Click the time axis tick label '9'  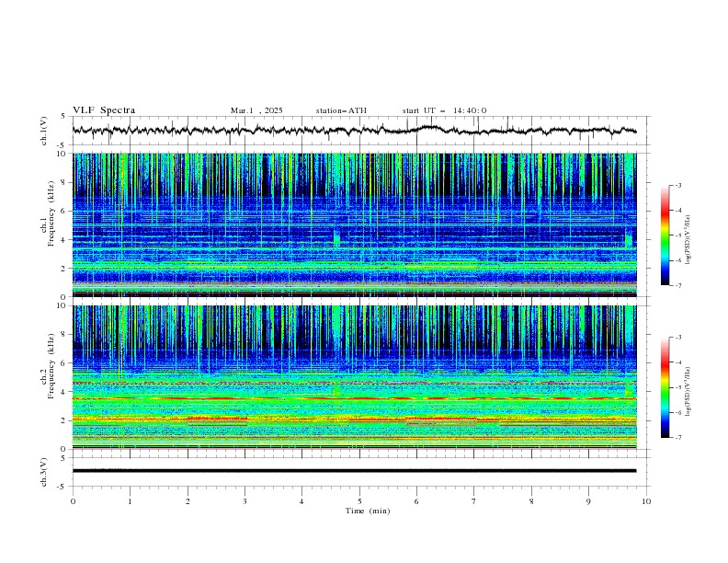588,501
